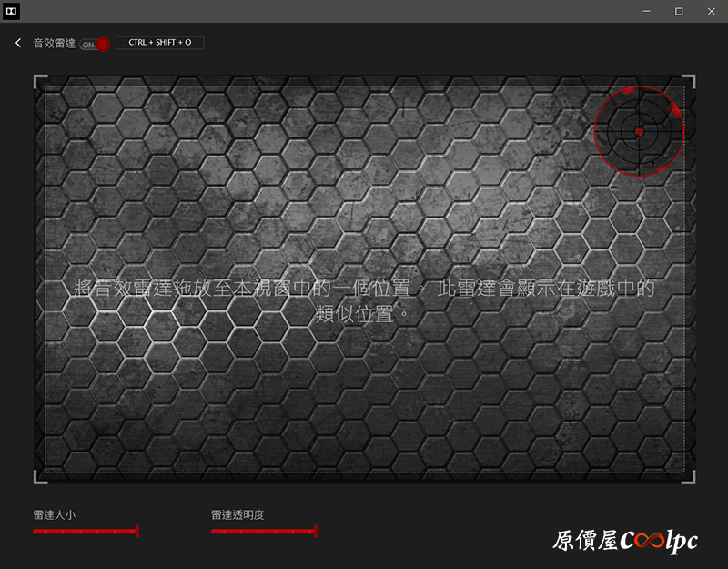Click the CTRL + SHIFT + O hotkey field
This screenshot has height=569, width=728.
pyautogui.click(x=160, y=43)
